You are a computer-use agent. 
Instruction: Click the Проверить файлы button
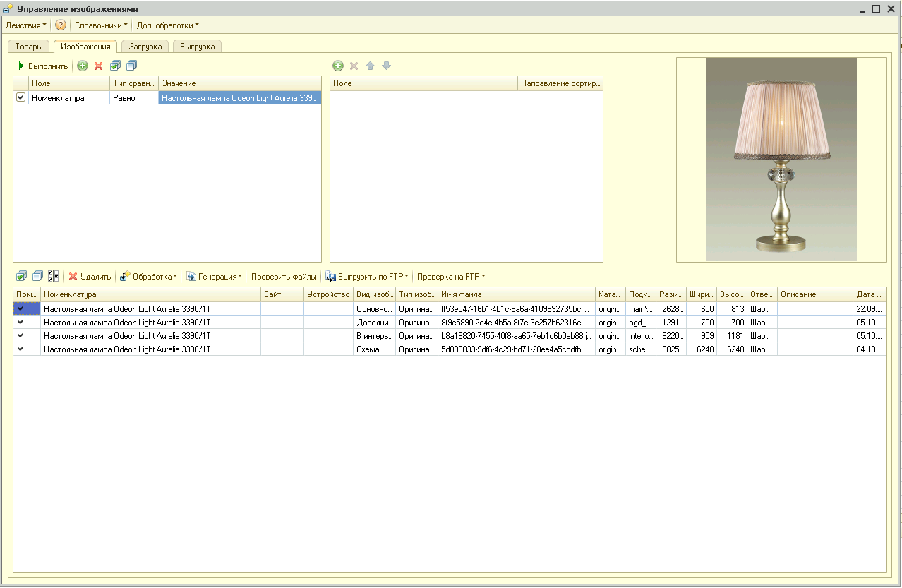click(284, 277)
